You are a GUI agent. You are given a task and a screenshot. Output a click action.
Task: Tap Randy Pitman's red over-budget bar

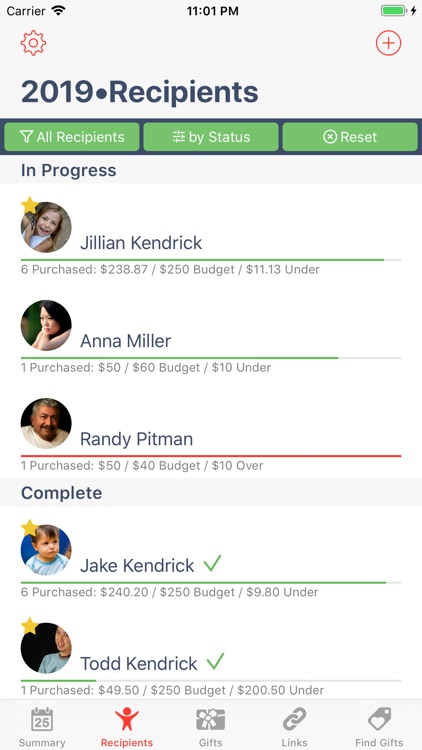211,456
